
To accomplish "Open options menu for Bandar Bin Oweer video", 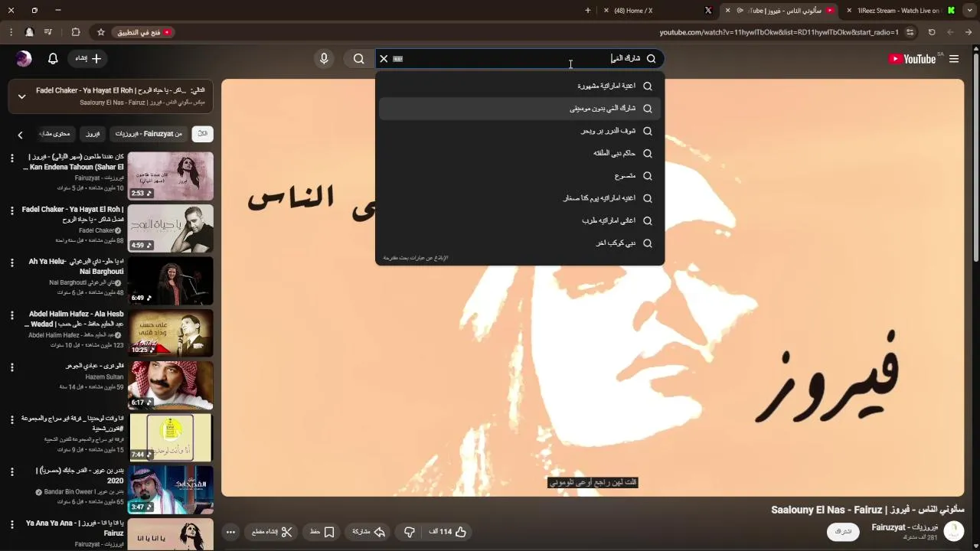I will tap(11, 472).
